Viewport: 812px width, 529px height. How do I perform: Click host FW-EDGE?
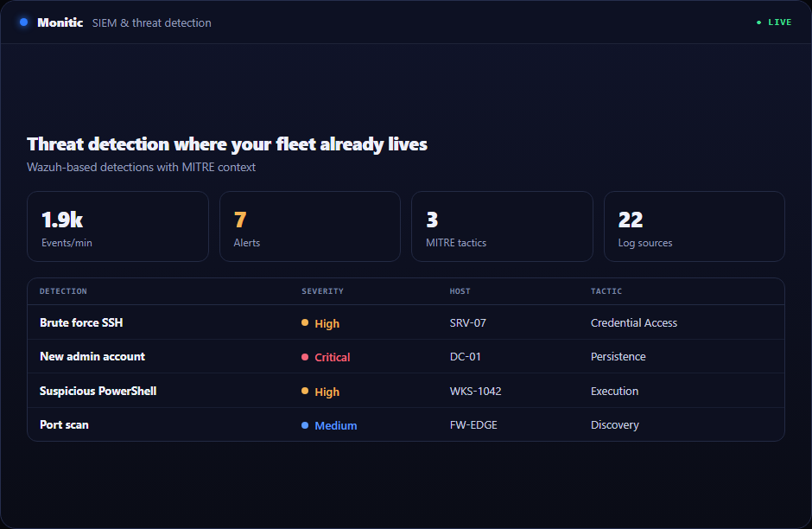point(473,425)
